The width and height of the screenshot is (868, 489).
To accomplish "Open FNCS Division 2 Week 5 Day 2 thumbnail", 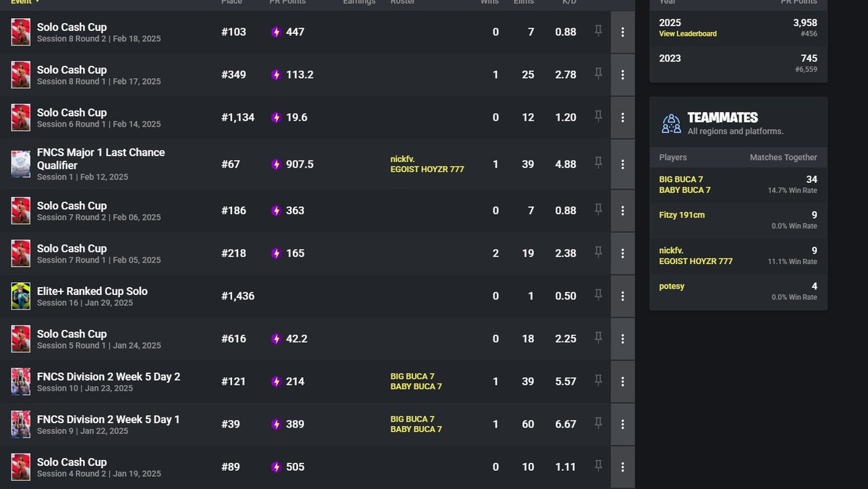I will (x=21, y=381).
